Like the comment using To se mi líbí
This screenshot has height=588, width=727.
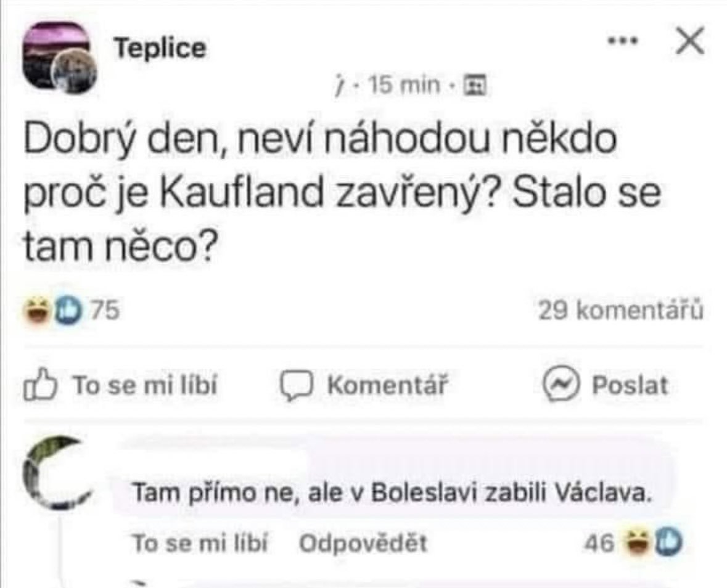point(200,543)
